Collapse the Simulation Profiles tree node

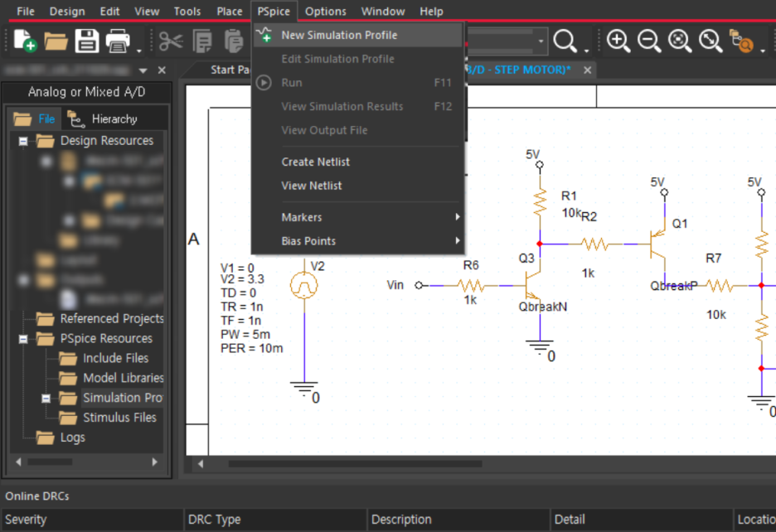click(46, 399)
